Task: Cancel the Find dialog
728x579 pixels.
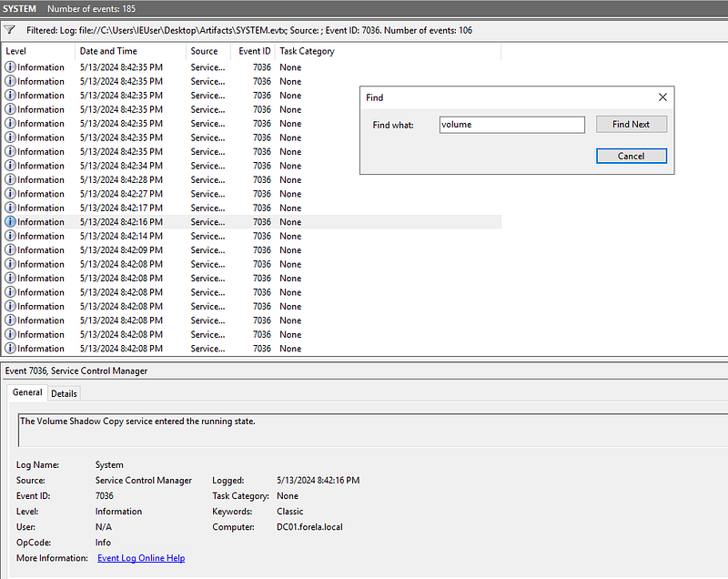Action: pos(631,156)
